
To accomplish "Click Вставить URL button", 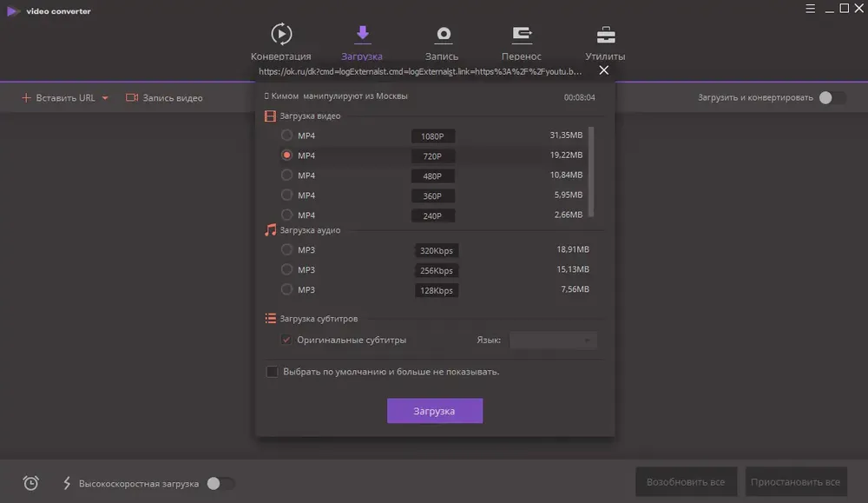I will pos(58,97).
